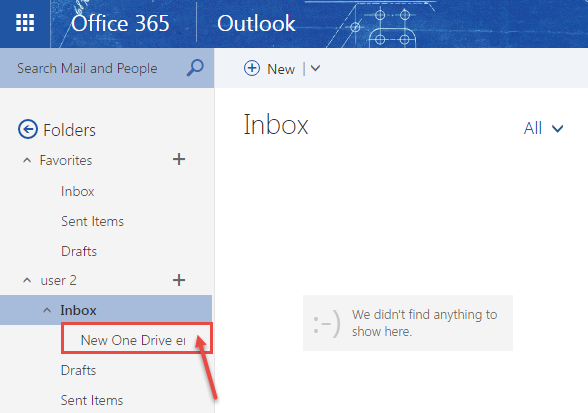Open the All filter dropdown
This screenshot has width=588, height=413.
point(543,128)
